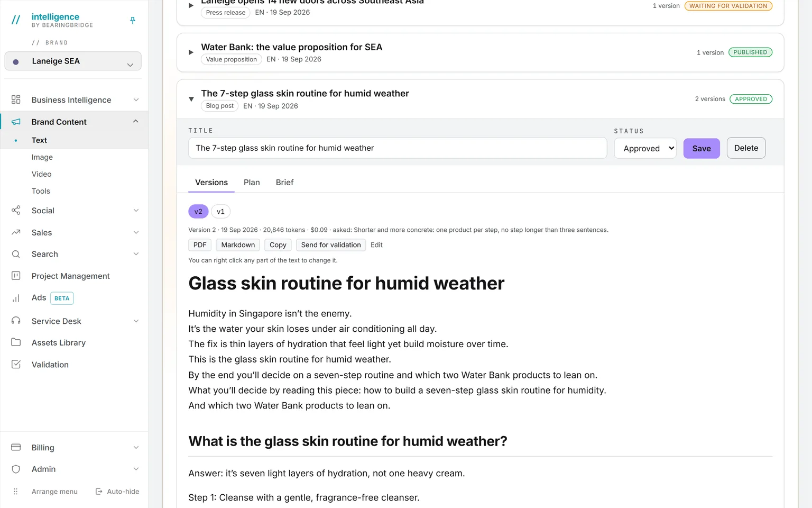Click the Search magnifier icon
The height and width of the screenshot is (508, 812).
click(x=16, y=254)
